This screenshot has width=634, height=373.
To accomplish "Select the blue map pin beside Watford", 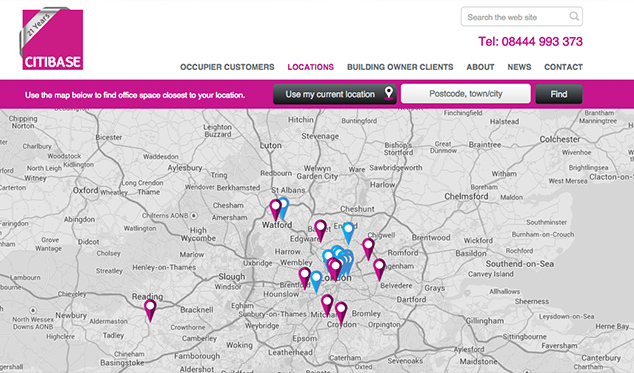I will click(x=285, y=207).
